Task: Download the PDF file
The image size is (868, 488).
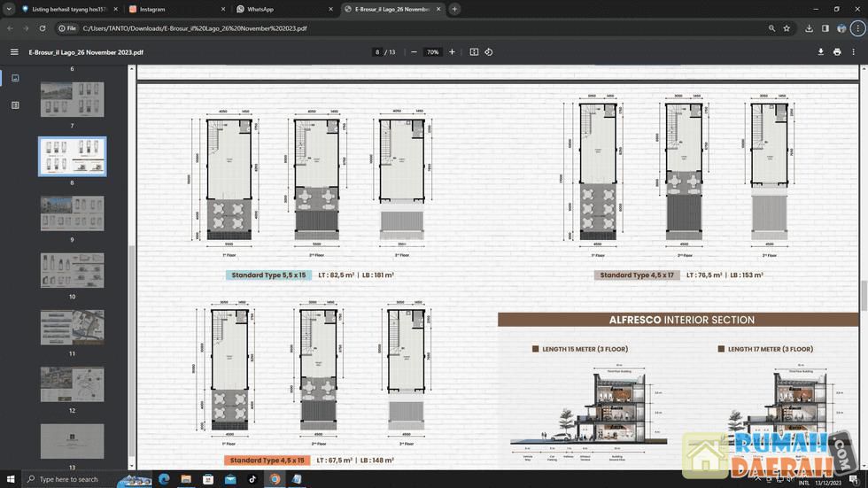Action: 820,52
